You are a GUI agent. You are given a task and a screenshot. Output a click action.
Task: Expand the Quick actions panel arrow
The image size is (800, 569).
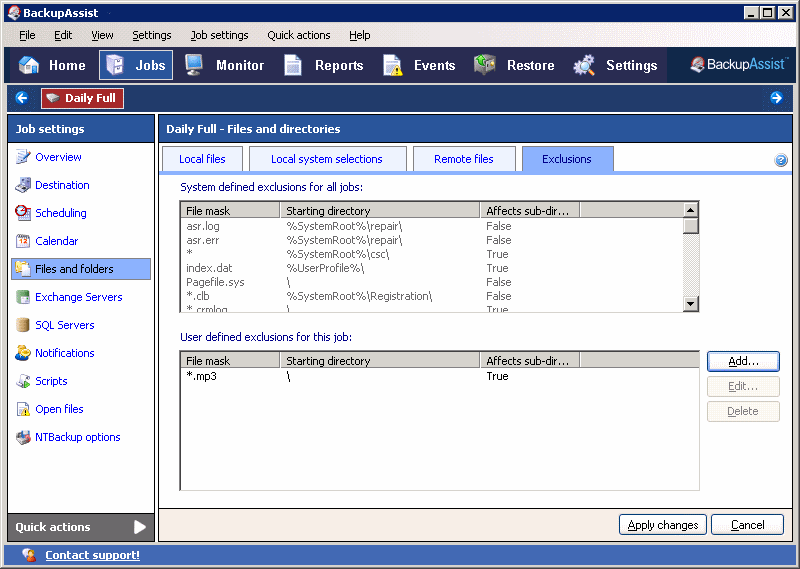coord(140,527)
